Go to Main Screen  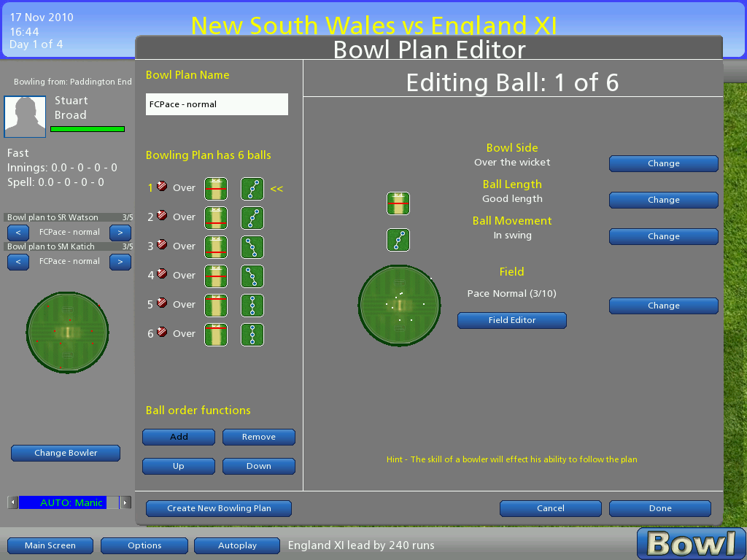[x=50, y=545]
